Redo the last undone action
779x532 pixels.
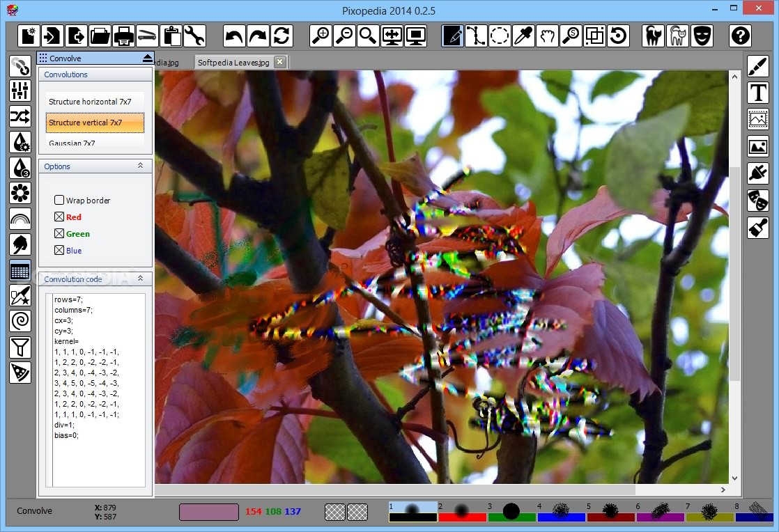258,36
